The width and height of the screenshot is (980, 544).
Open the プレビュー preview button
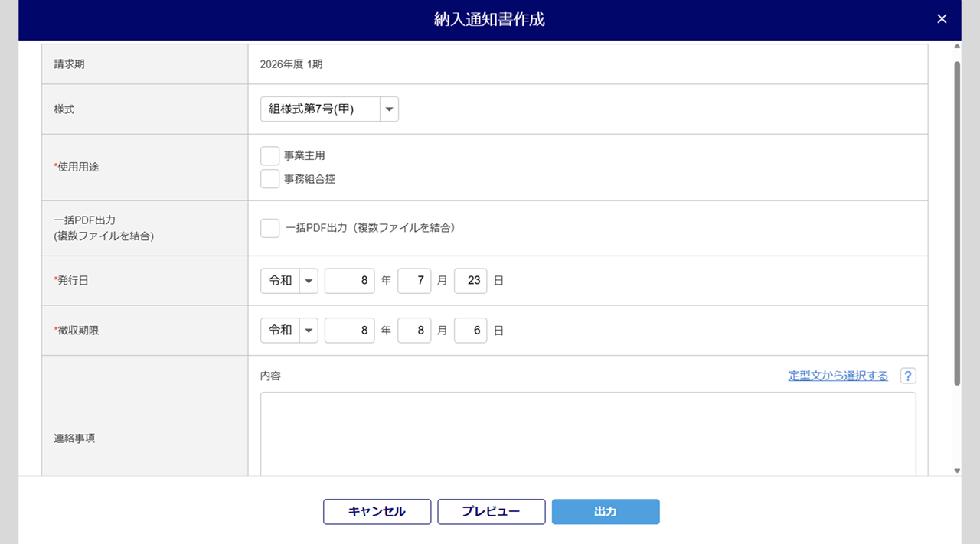[492, 512]
